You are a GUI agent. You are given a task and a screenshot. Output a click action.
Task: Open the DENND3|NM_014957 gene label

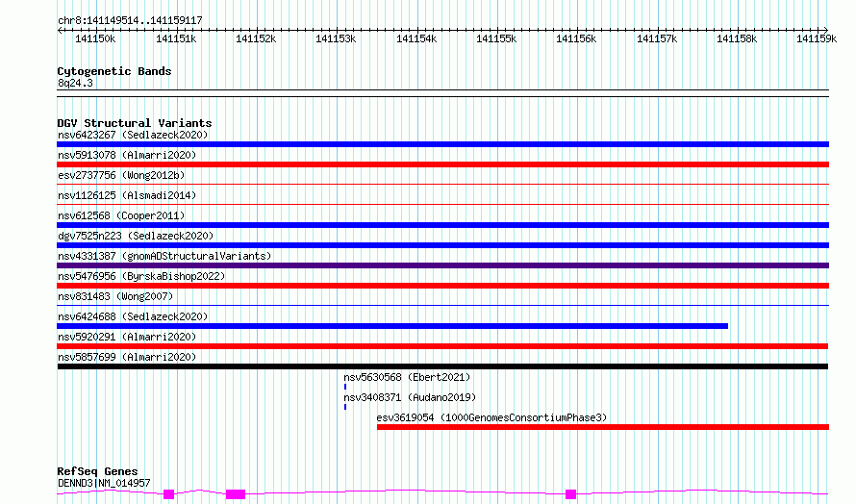tap(104, 483)
